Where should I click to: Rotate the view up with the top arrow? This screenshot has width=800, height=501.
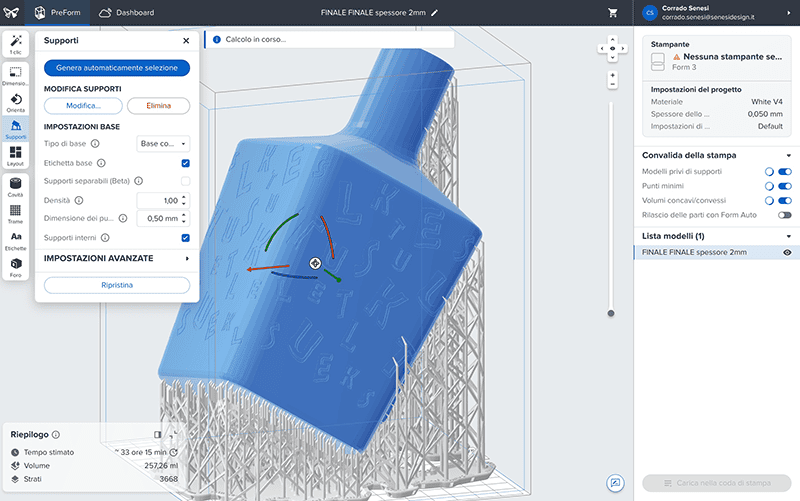612,39
